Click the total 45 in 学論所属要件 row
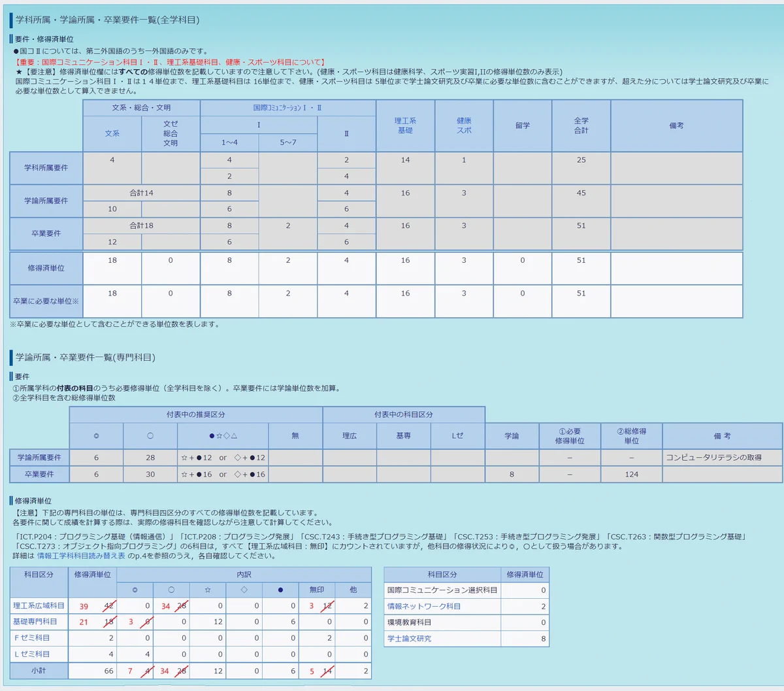 581,201
